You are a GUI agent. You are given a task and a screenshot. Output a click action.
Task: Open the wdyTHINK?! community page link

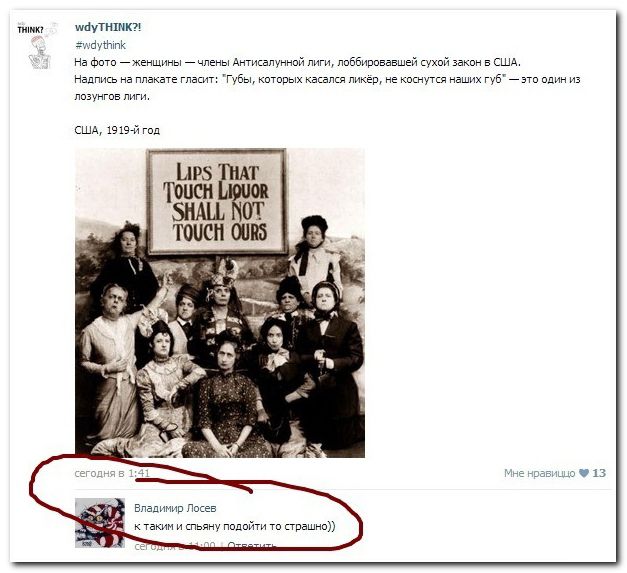pyautogui.click(x=108, y=27)
